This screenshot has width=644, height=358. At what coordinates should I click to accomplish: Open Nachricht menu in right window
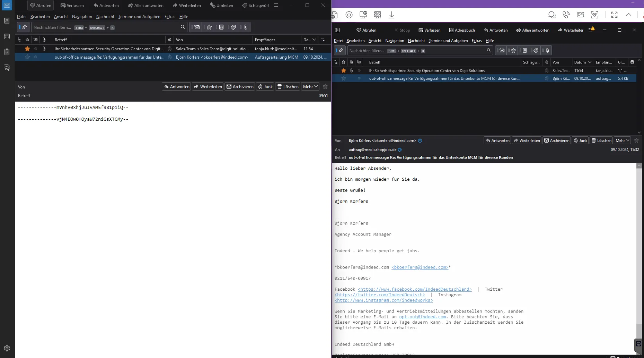416,41
